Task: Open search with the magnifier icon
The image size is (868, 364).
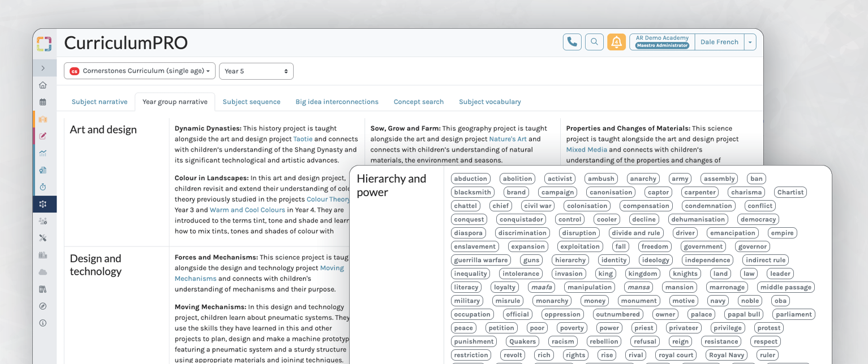Action: (x=594, y=42)
